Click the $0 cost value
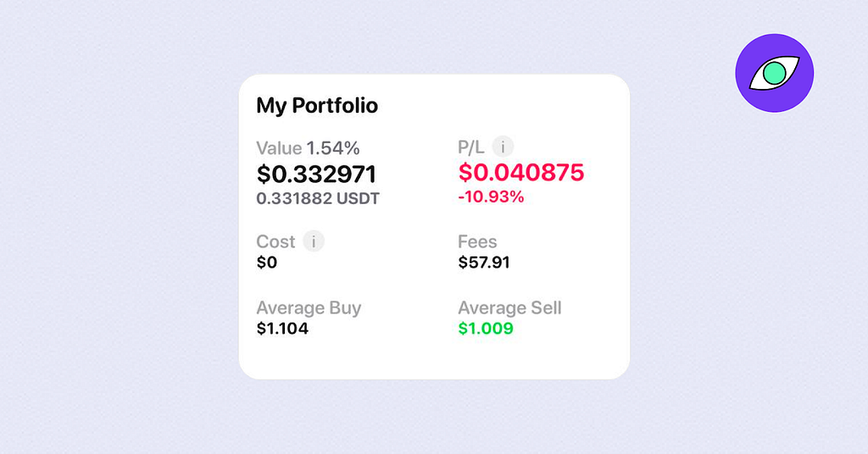The width and height of the screenshot is (868, 454). [x=267, y=262]
